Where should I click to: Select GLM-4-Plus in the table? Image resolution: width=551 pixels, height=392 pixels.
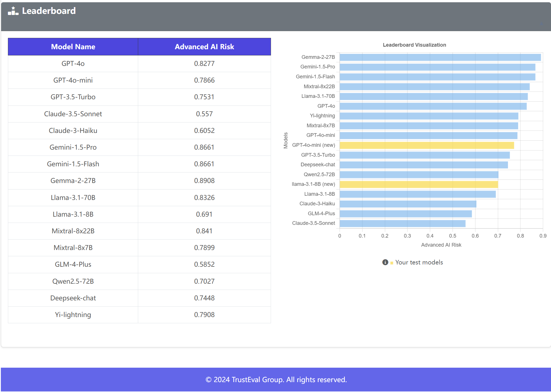click(73, 264)
